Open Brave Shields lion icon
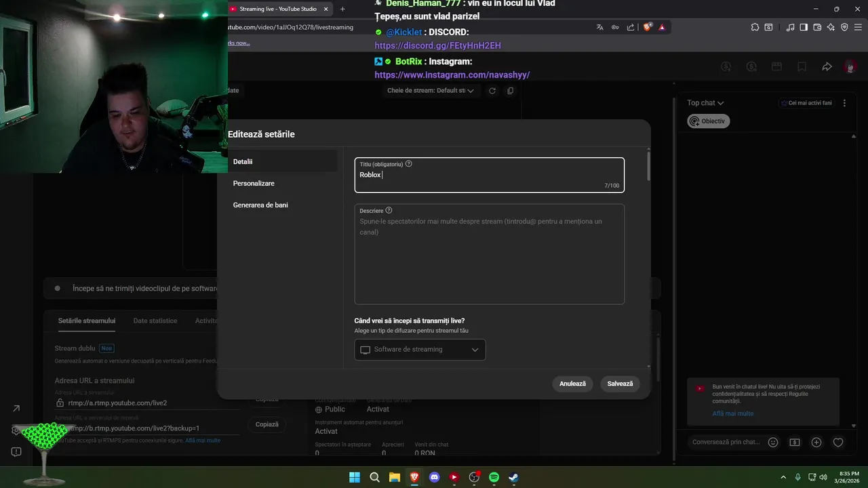This screenshot has width=868, height=488. 648,27
